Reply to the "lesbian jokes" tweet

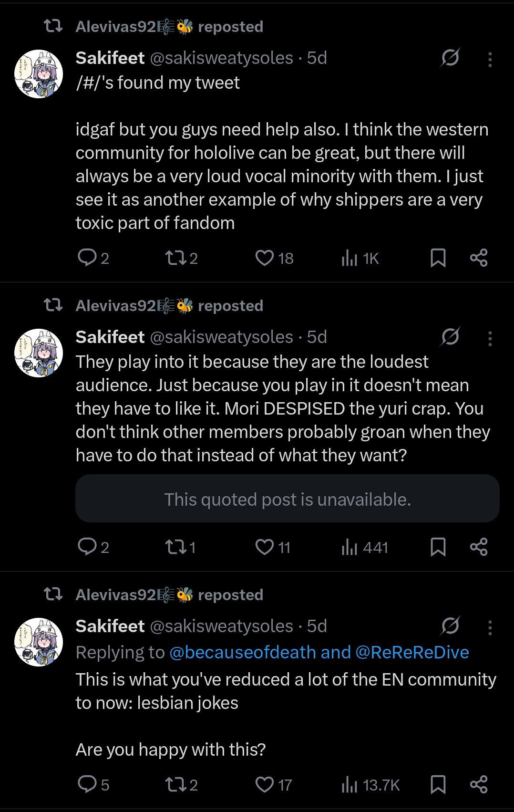coord(93,784)
